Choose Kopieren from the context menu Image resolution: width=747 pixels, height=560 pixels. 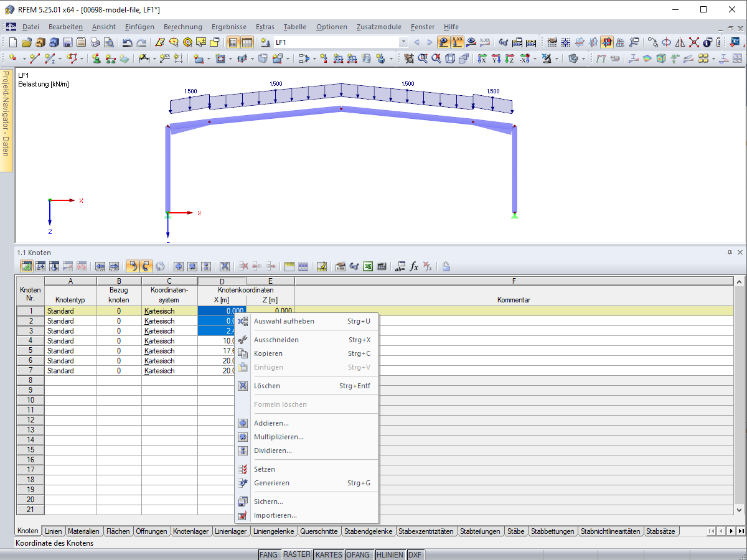(x=306, y=353)
